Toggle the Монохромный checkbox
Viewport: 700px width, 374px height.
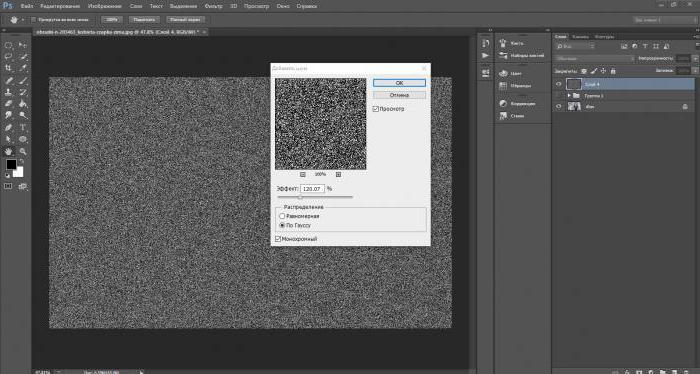tap(278, 239)
